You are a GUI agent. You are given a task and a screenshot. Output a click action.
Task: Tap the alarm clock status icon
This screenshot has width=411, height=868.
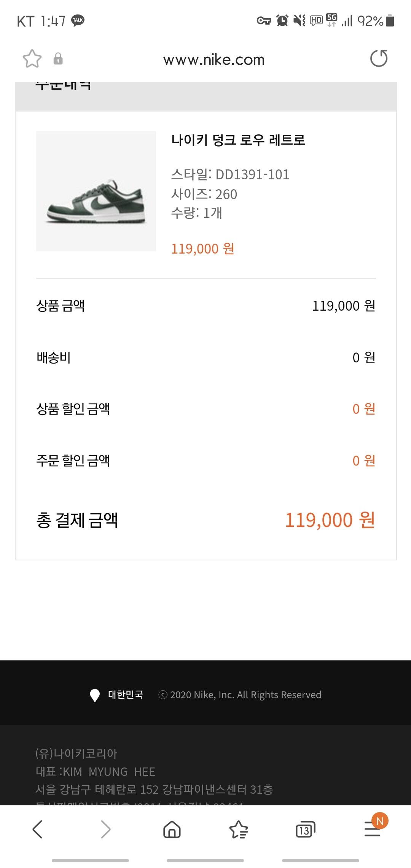tap(282, 21)
